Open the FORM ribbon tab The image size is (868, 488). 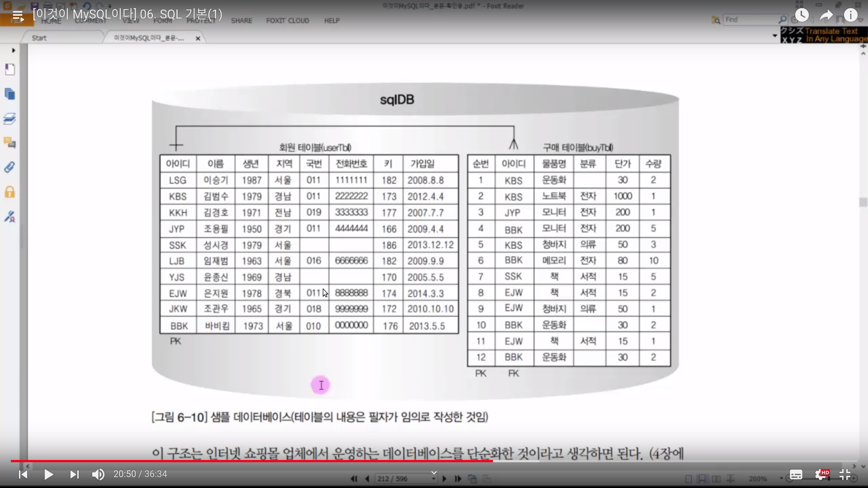click(163, 21)
